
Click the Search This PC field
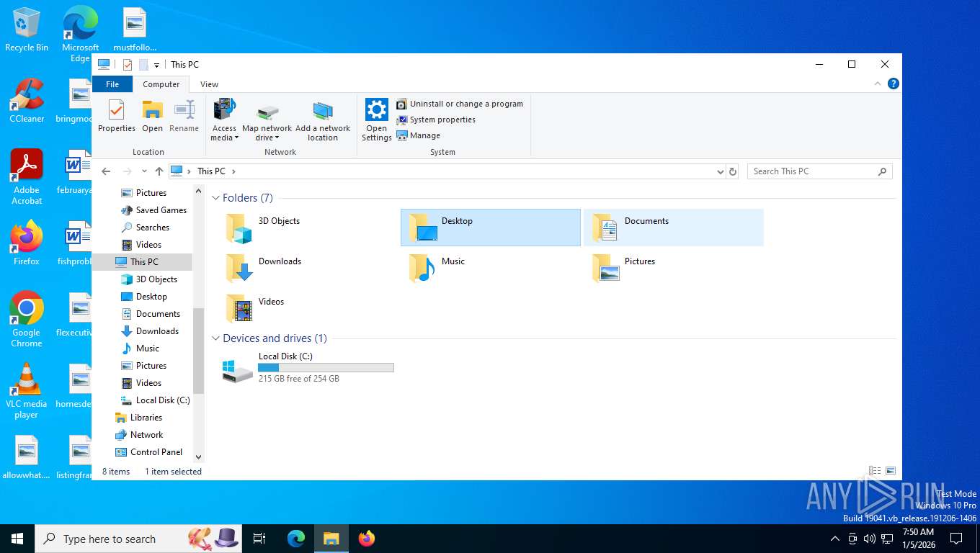(x=819, y=171)
